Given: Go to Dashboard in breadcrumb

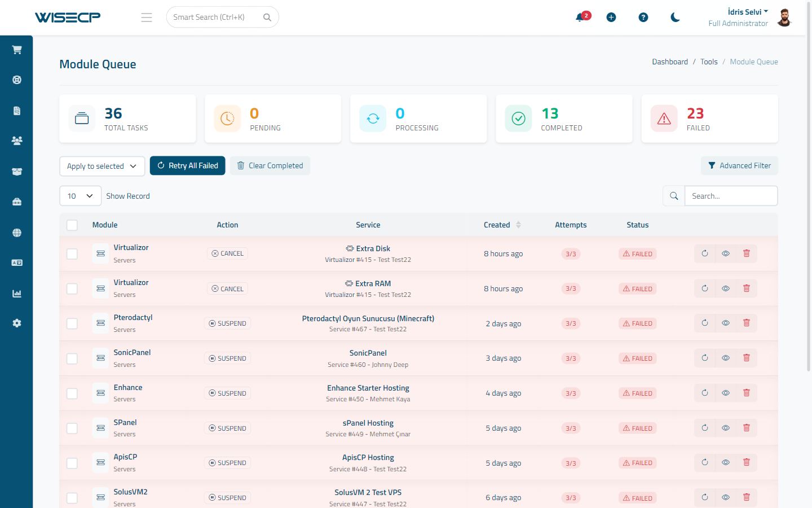Looking at the screenshot, I should [x=670, y=62].
